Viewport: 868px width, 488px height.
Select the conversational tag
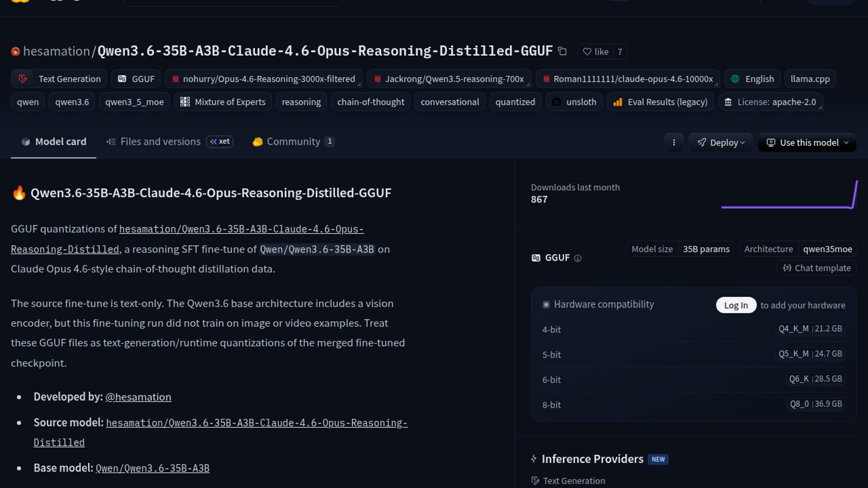(450, 102)
